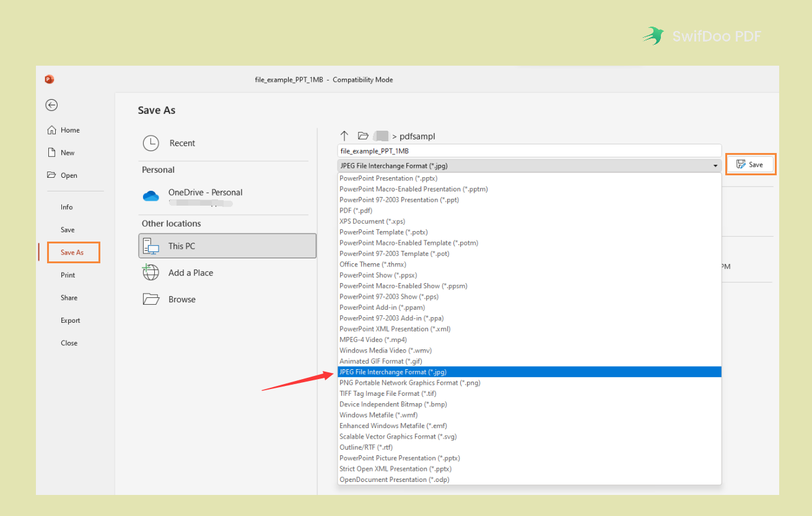Open the Home section from sidebar

53,129
